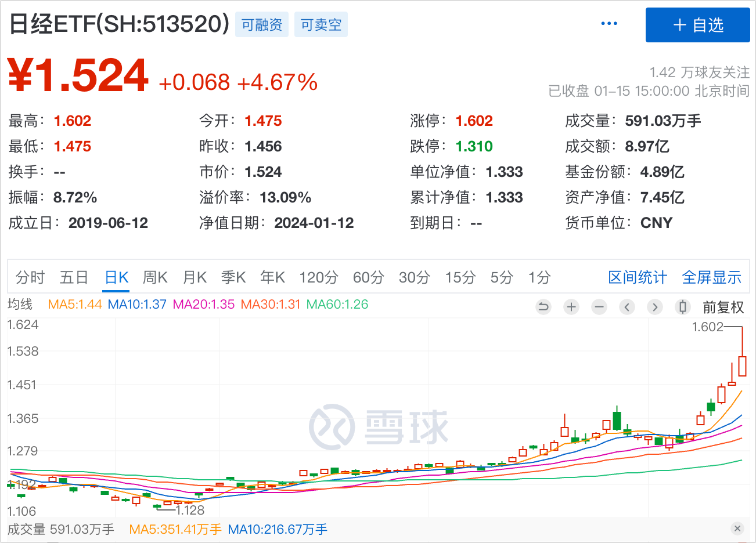The image size is (756, 543).
Task: Toggle the MA5 moving average label
Action: (x=75, y=304)
